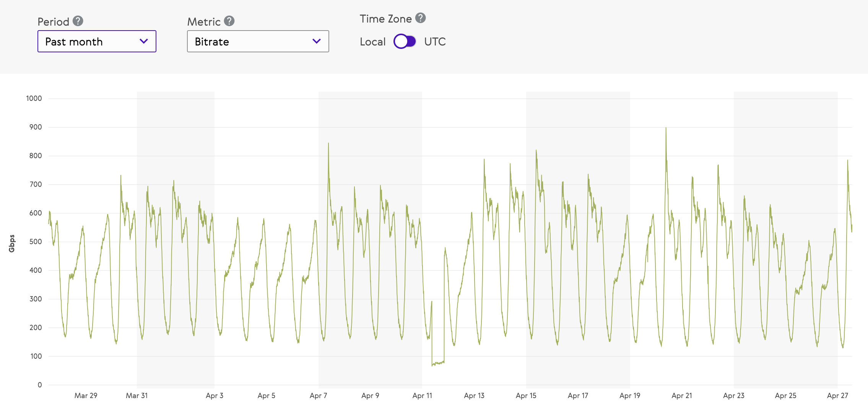Click the 'Mar 29' x-axis date label

(x=86, y=396)
